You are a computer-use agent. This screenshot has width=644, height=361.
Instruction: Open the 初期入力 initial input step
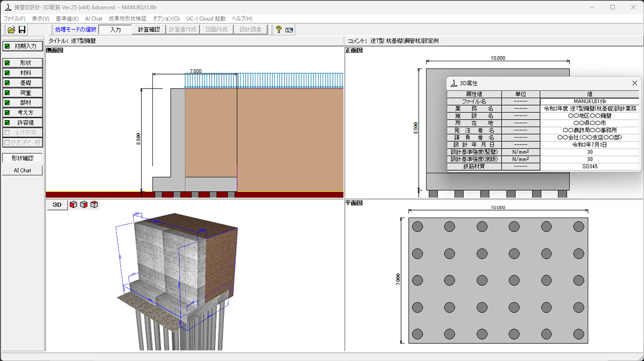[x=23, y=46]
